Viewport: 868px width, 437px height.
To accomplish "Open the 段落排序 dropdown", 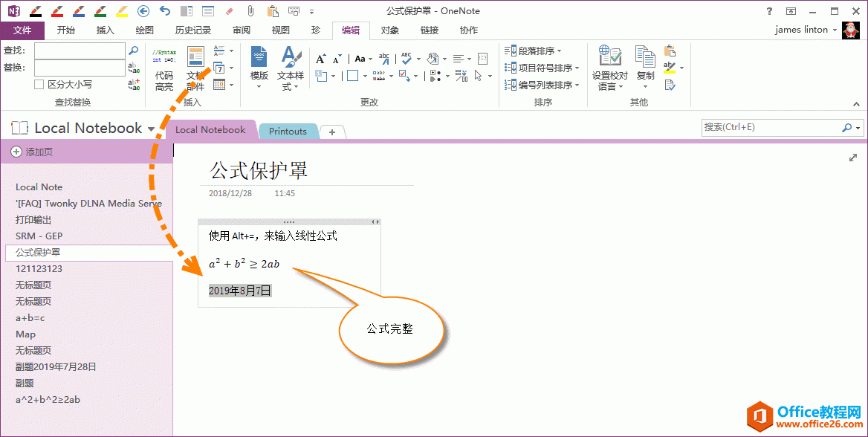I will click(533, 51).
